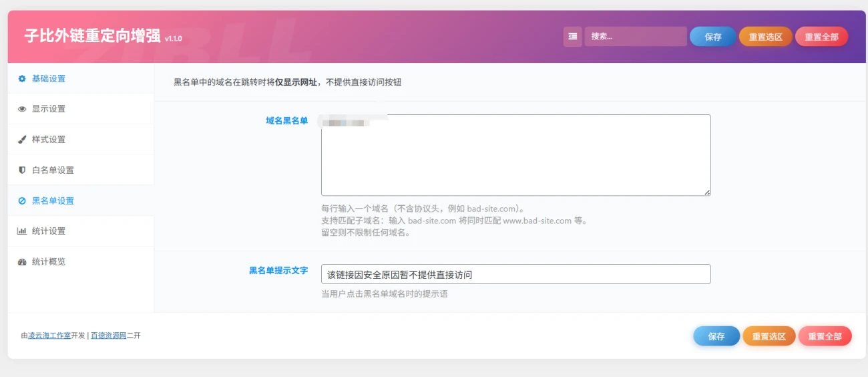Image resolution: width=868 pixels, height=377 pixels.
Task: Click the bar chart icon beside 统计设置
Action: pos(22,231)
